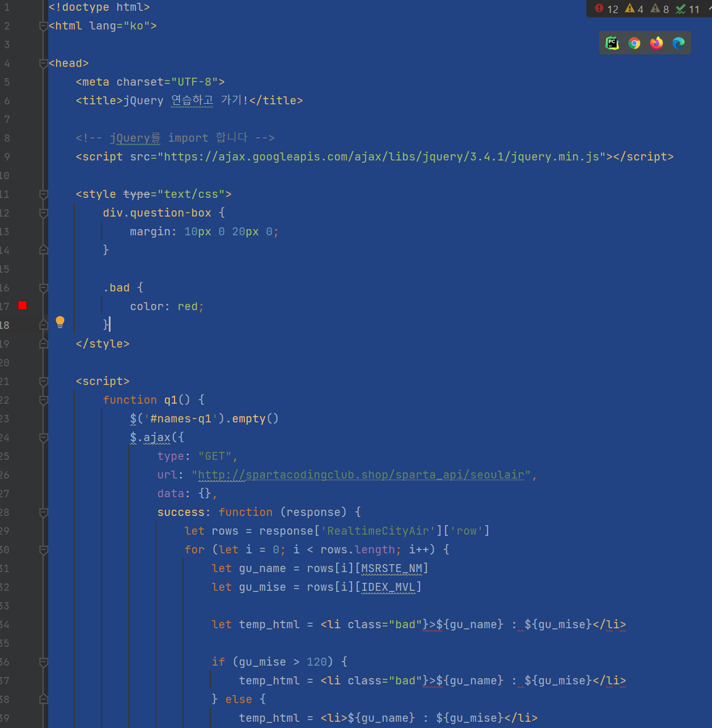Viewport: 712px width, 728px height.
Task: Click fold end marker beside the lightbulb
Action: pyautogui.click(x=44, y=325)
